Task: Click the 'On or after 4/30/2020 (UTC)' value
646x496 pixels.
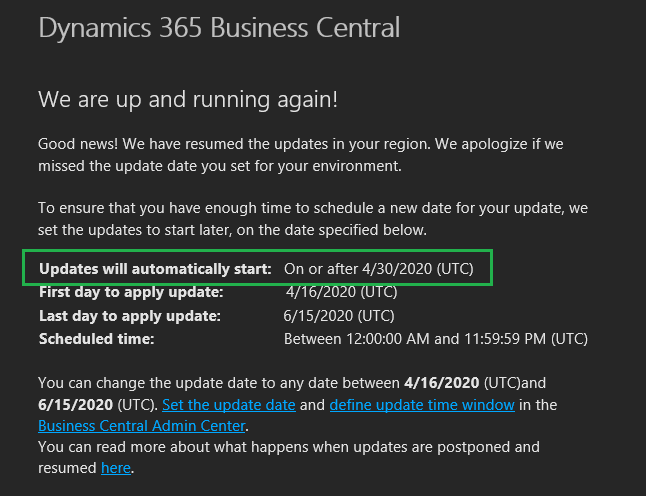Action: tap(379, 269)
